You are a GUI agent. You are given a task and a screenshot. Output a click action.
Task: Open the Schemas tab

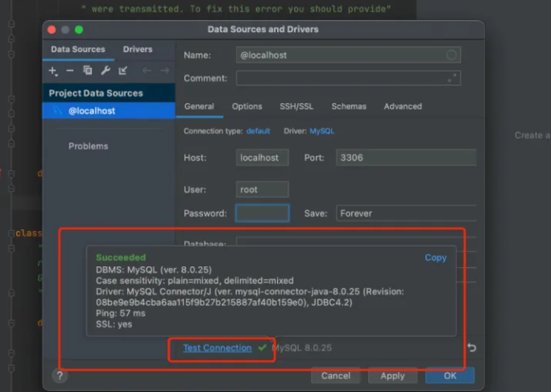click(x=349, y=106)
